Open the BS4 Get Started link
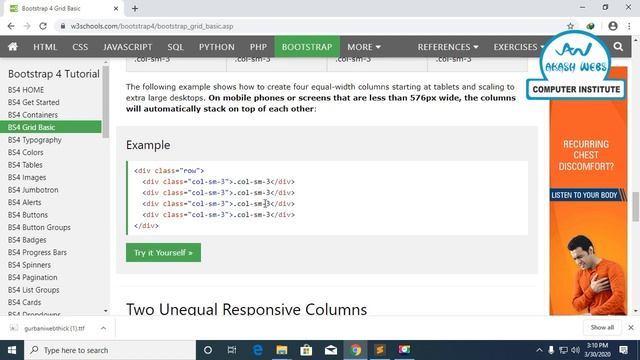 point(33,102)
